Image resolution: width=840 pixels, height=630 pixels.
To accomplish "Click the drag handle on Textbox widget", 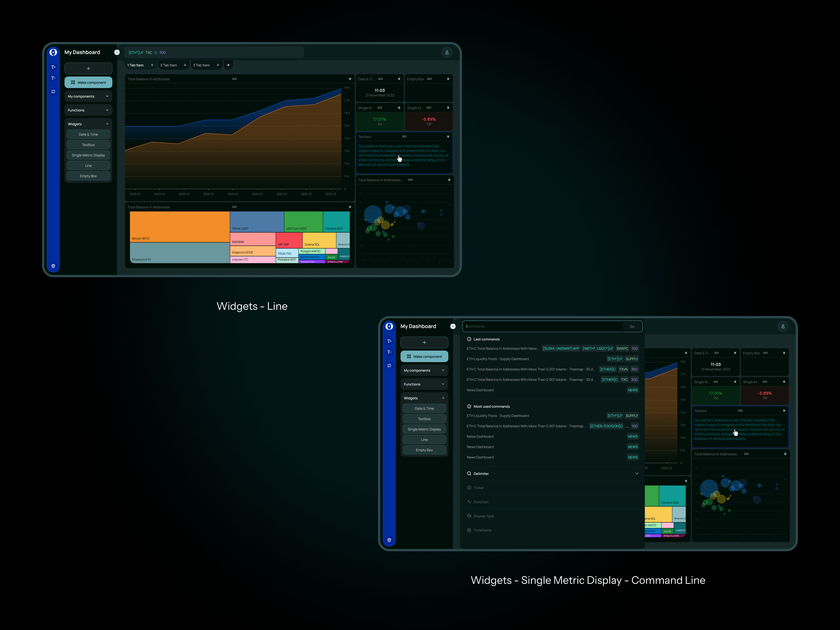I will 404,137.
